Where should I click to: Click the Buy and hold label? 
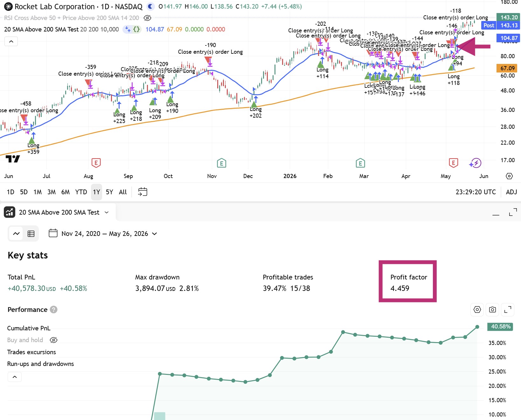pyautogui.click(x=25, y=340)
